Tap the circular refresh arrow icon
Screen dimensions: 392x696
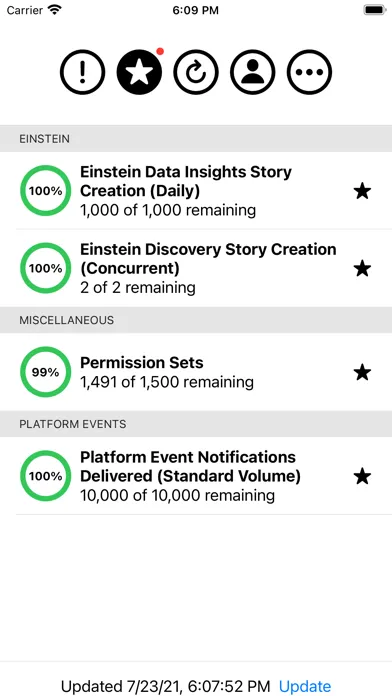[x=196, y=72]
